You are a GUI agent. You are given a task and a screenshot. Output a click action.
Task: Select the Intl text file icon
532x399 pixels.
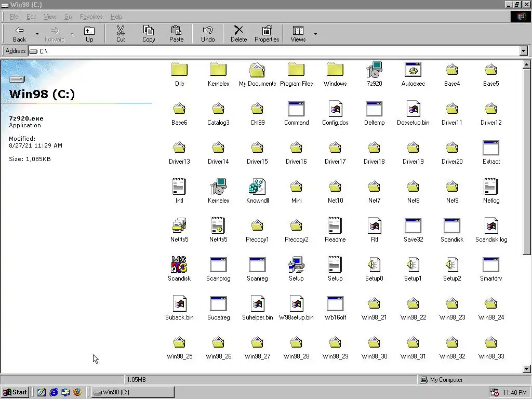pyautogui.click(x=179, y=187)
